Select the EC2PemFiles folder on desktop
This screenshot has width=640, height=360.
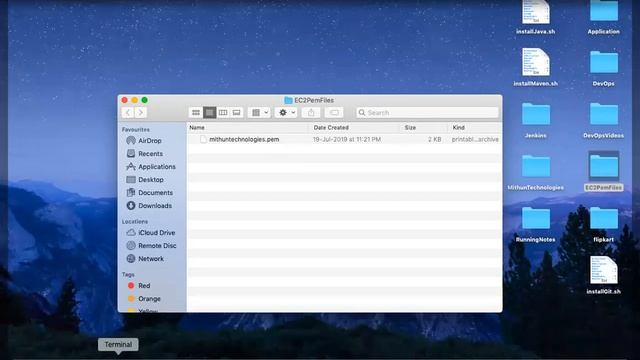[x=604, y=171]
